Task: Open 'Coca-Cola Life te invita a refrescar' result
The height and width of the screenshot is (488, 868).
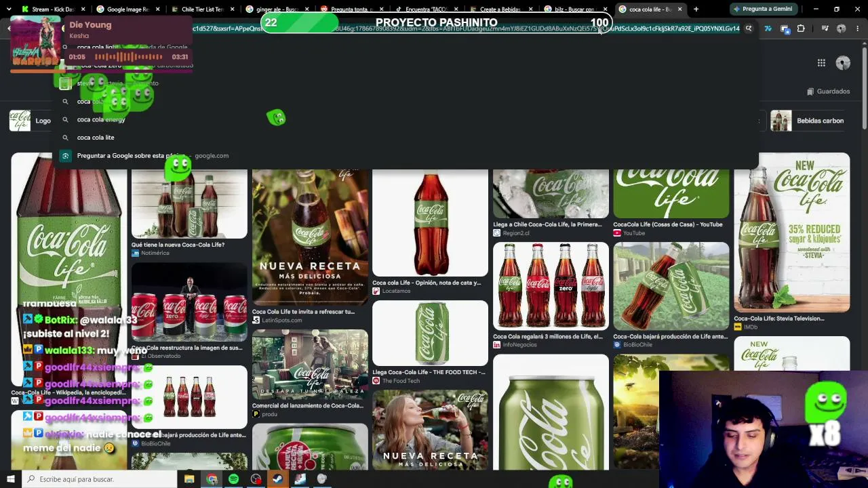Action: pyautogui.click(x=304, y=312)
